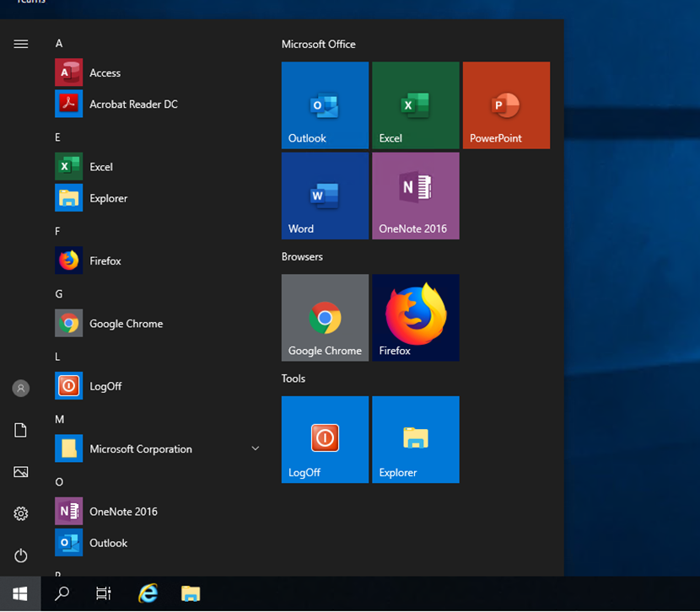The height and width of the screenshot is (612, 700).
Task: Open Explorer from the app list
Action: 157,198
